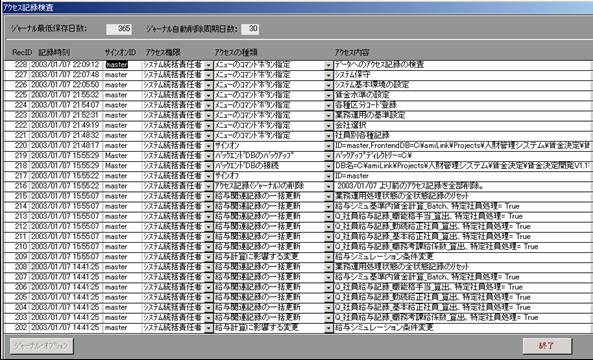Expand アクセス権限 dropdown in row 225
The image size is (593, 360).
(x=208, y=95)
